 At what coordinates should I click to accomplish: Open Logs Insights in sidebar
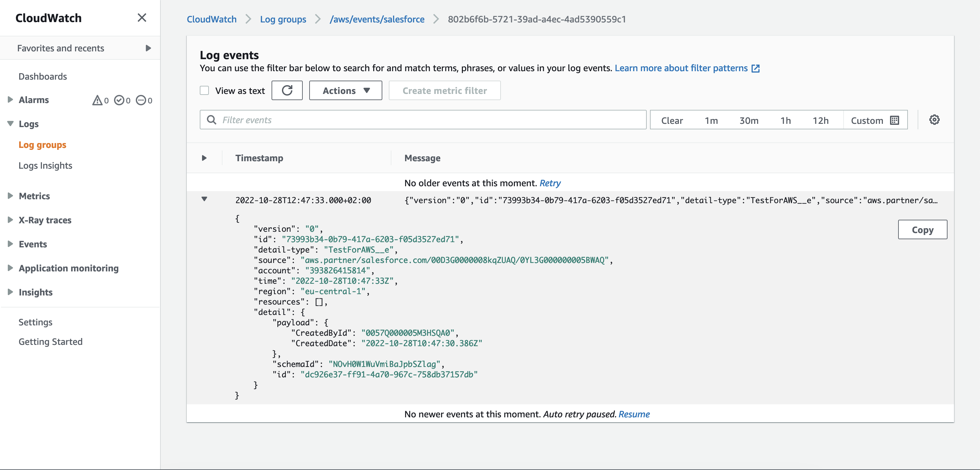coord(45,165)
